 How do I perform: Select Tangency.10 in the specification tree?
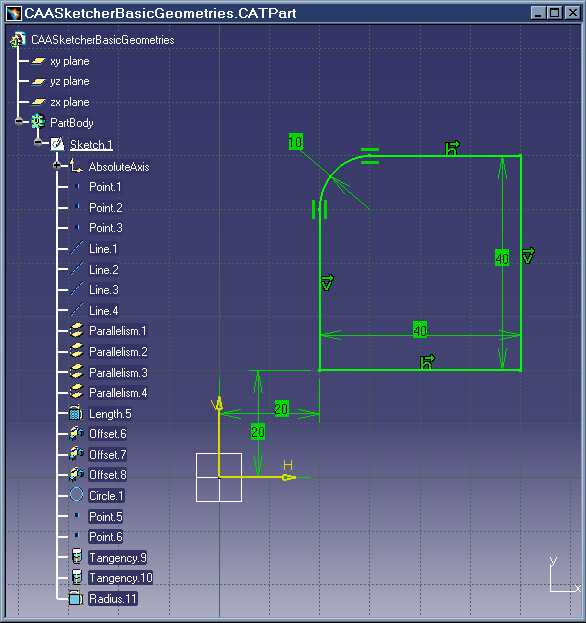(x=120, y=578)
